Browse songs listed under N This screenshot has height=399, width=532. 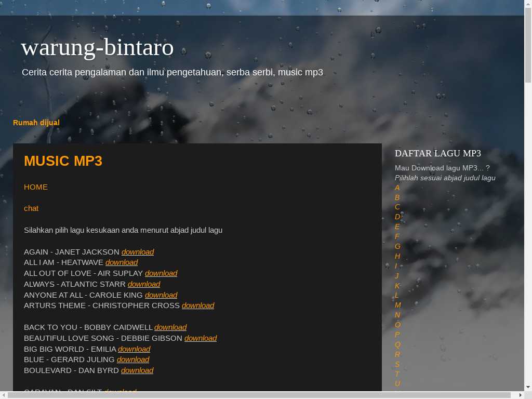[397, 315]
